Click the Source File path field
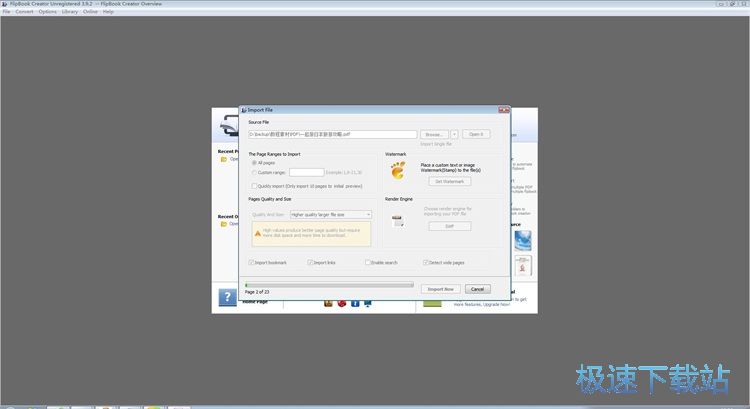This screenshot has width=750, height=409. click(x=332, y=134)
